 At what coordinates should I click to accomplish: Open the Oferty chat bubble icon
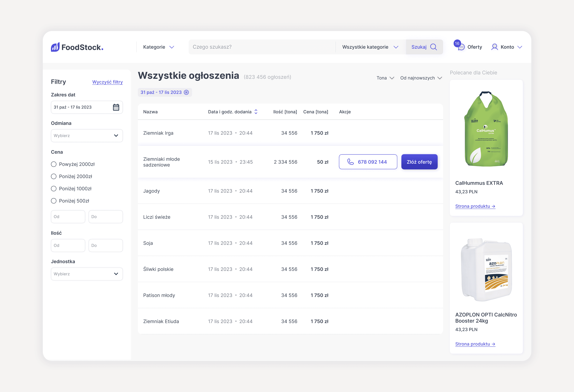click(461, 47)
